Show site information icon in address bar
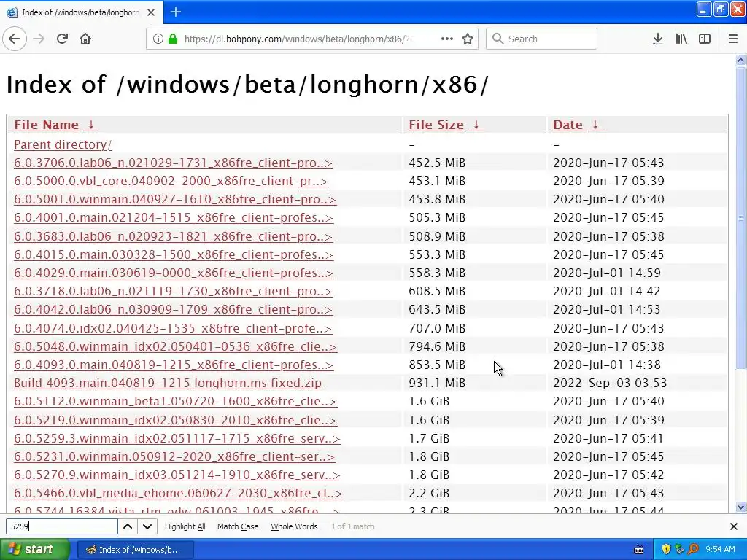 point(158,39)
